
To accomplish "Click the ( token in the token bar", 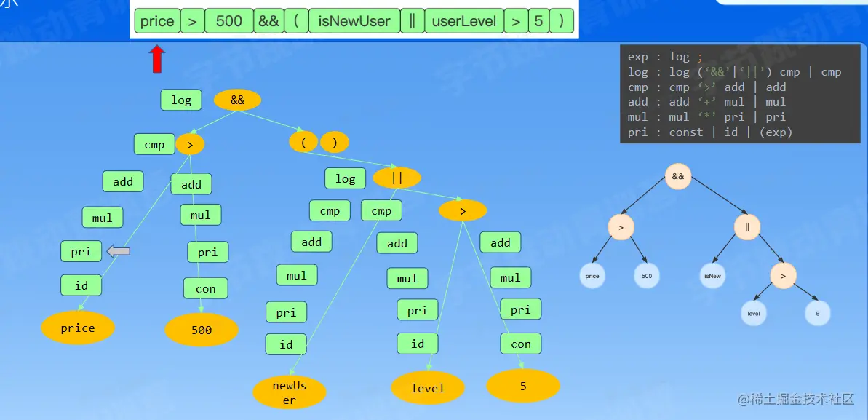I will pyautogui.click(x=297, y=22).
